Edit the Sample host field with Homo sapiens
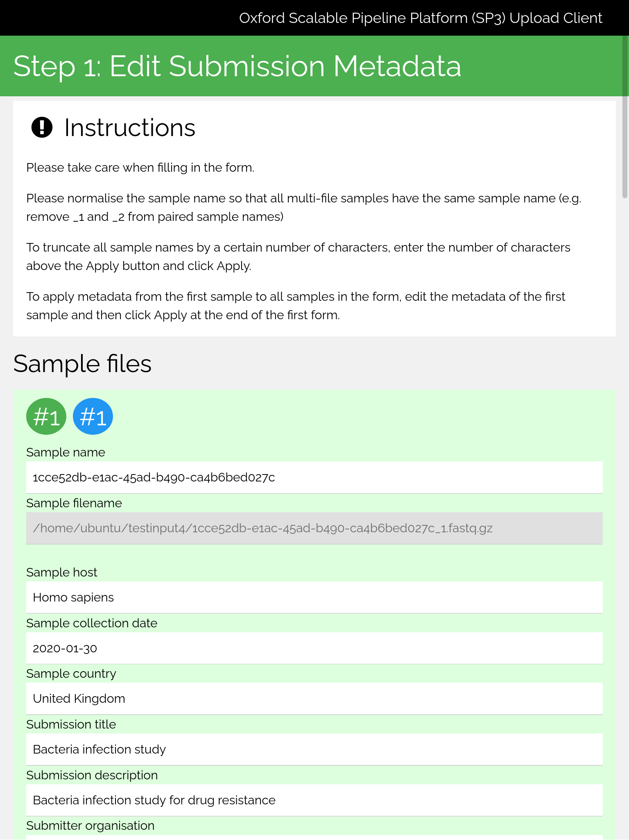629x840 pixels. pos(314,597)
